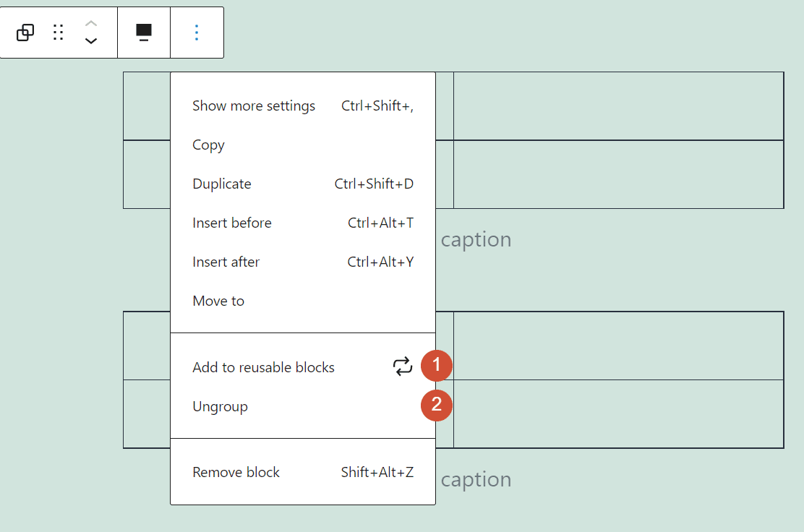Click the move block down chevron
The height and width of the screenshot is (532, 804).
coord(90,40)
